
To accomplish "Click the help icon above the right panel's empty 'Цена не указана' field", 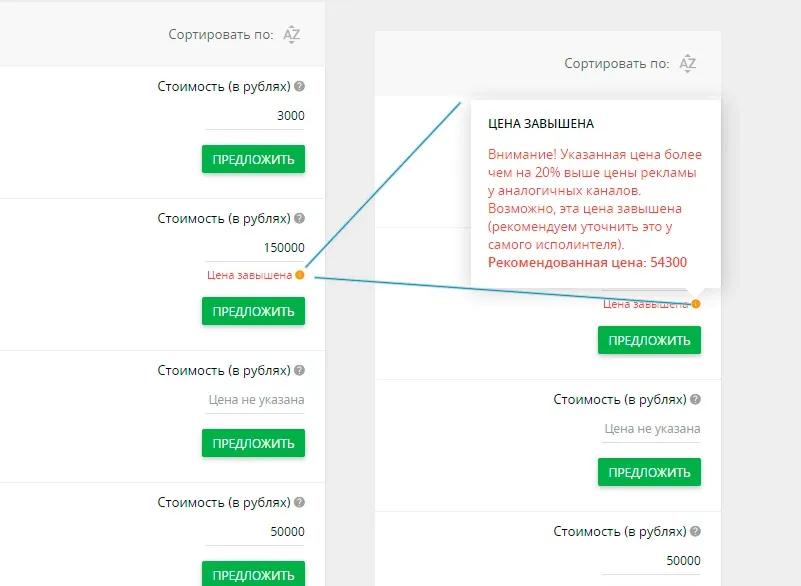I will [695, 400].
